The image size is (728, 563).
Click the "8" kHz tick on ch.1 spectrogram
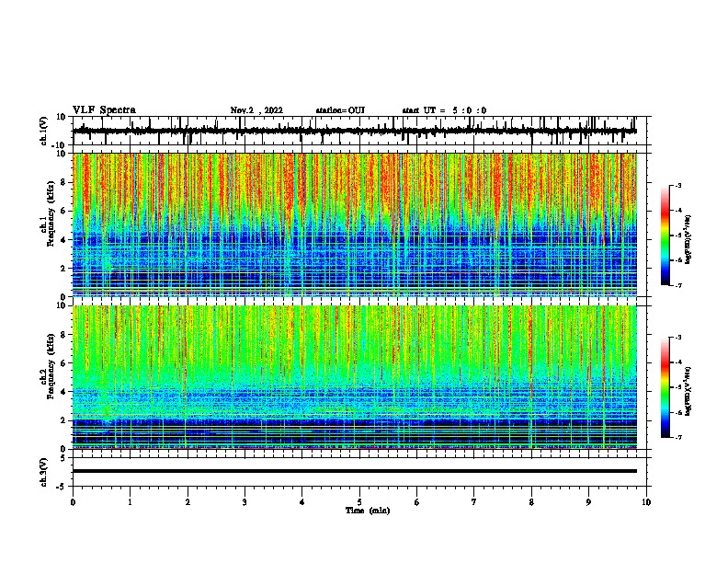[x=64, y=182]
